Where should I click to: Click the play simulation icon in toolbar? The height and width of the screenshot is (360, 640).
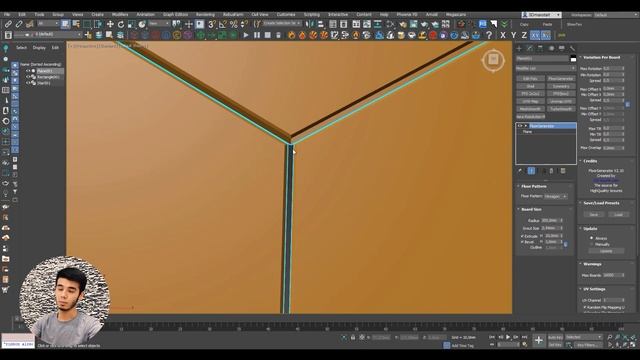246,36
